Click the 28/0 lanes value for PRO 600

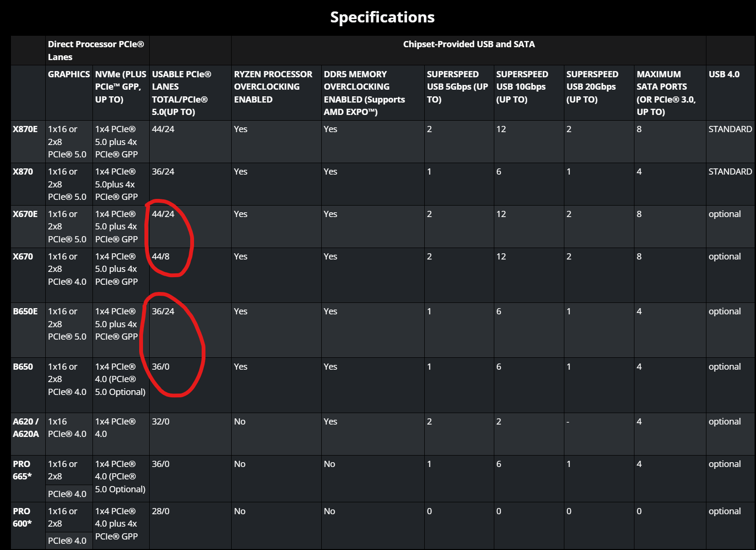[x=161, y=511]
